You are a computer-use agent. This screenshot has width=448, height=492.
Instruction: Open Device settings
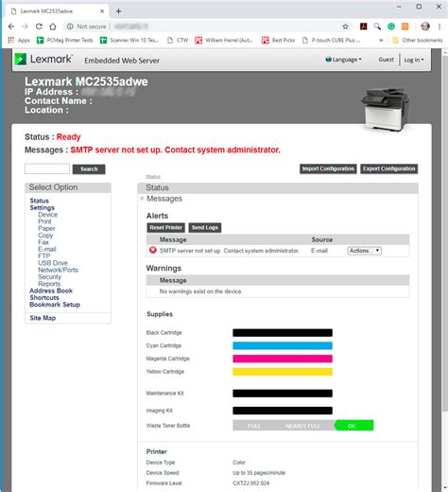coord(48,215)
